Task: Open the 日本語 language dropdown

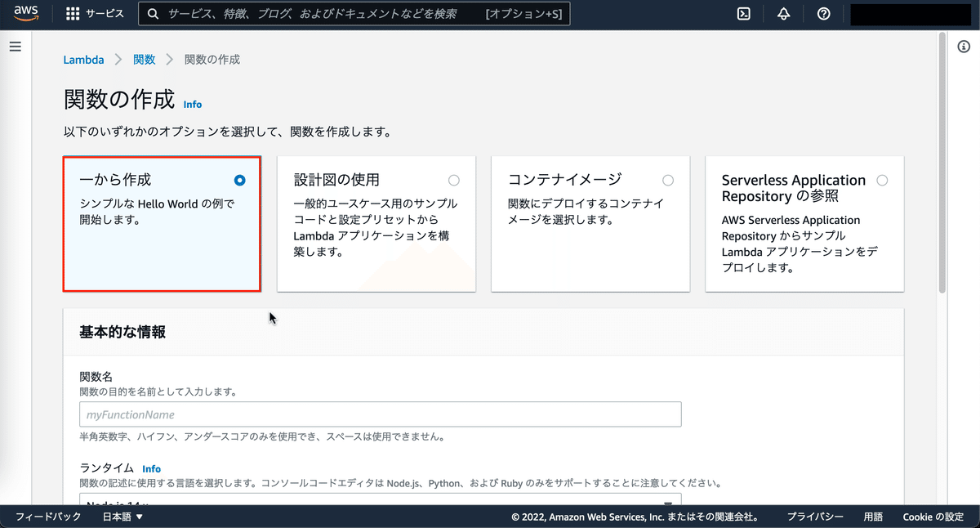Action: coord(122,517)
